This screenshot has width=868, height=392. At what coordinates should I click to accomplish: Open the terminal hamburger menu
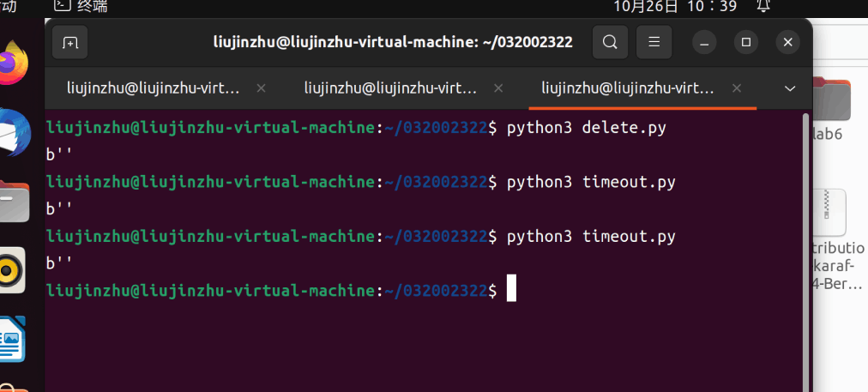pos(654,42)
